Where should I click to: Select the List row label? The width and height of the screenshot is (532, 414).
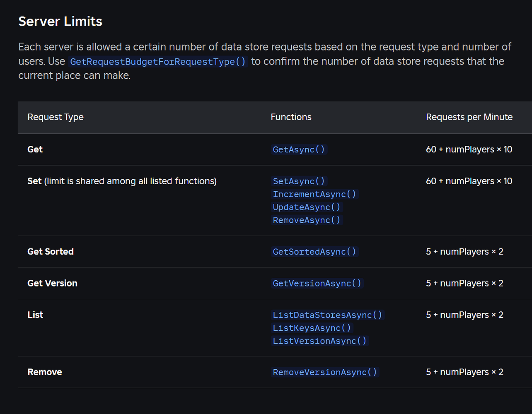(x=35, y=315)
